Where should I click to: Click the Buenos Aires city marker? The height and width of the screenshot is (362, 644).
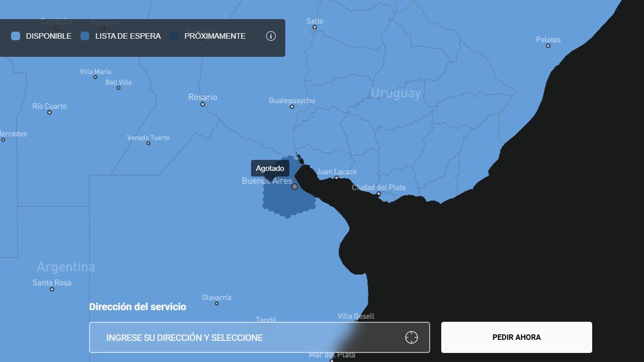point(295,187)
